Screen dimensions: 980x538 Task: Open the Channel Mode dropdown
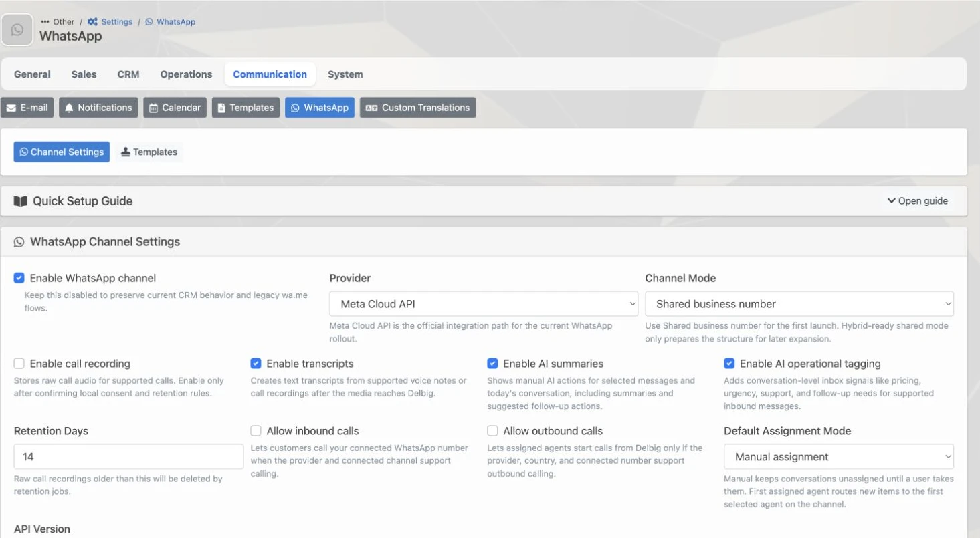(799, 304)
